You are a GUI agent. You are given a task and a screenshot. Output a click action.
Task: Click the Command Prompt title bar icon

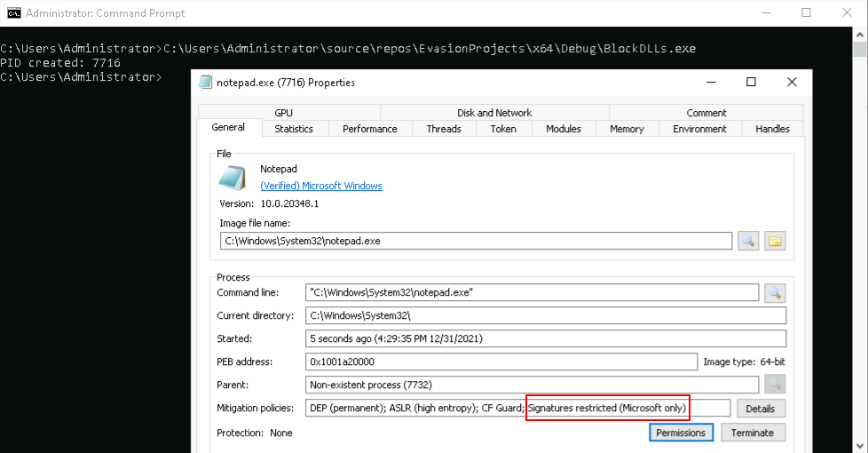(13, 13)
